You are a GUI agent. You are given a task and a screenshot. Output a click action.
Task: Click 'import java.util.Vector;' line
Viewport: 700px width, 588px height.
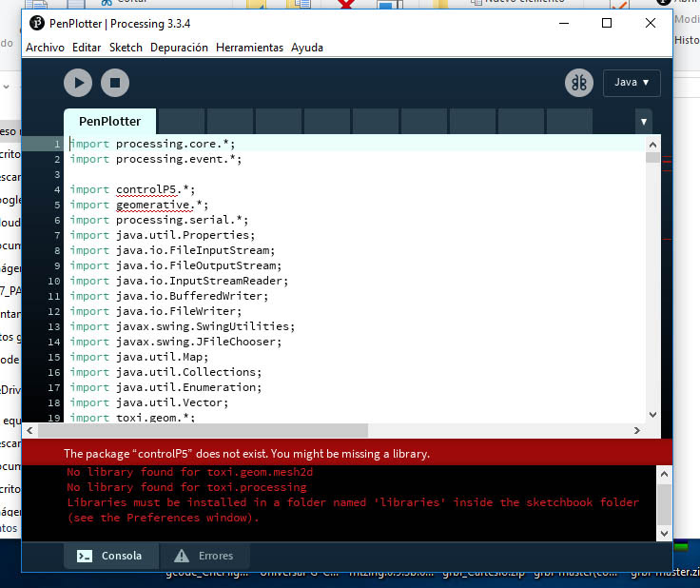tap(149, 402)
